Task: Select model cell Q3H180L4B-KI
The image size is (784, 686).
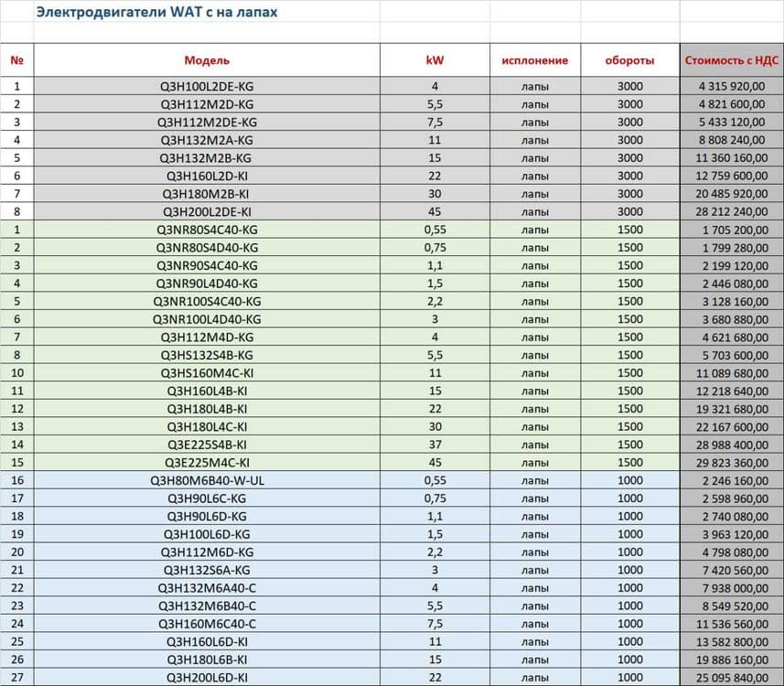Action: [x=207, y=409]
